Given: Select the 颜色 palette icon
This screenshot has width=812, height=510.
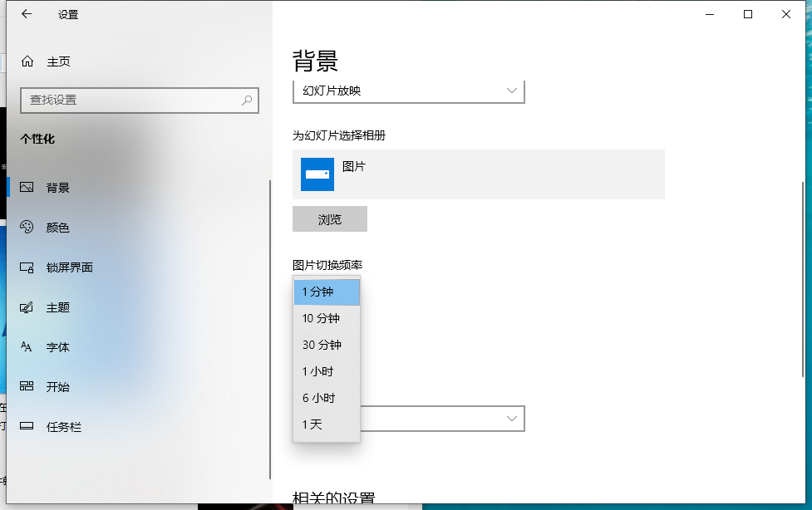Looking at the screenshot, I should (27, 228).
